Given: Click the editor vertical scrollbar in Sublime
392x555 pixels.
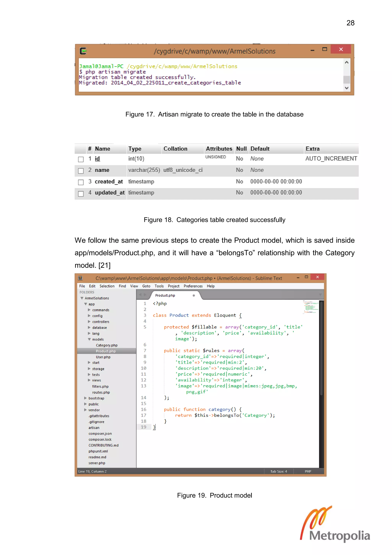Looking at the screenshot, I should (x=321, y=348).
